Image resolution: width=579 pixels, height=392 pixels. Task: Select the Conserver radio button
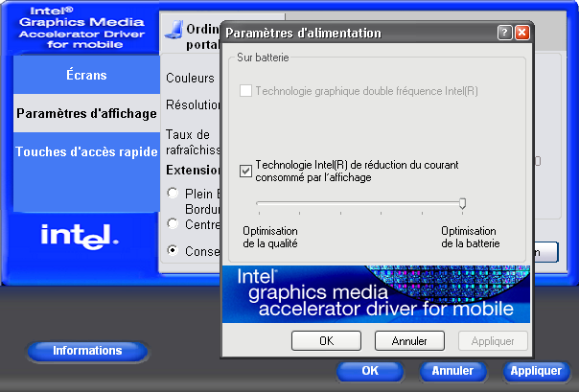[x=173, y=251]
